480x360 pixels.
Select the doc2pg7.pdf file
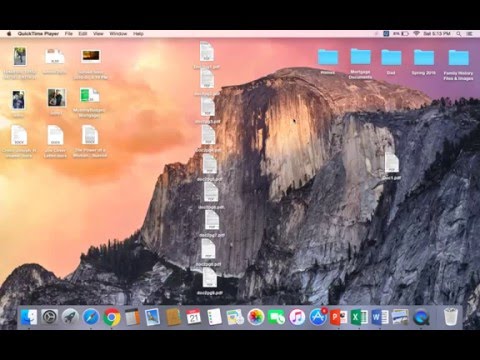[212, 223]
